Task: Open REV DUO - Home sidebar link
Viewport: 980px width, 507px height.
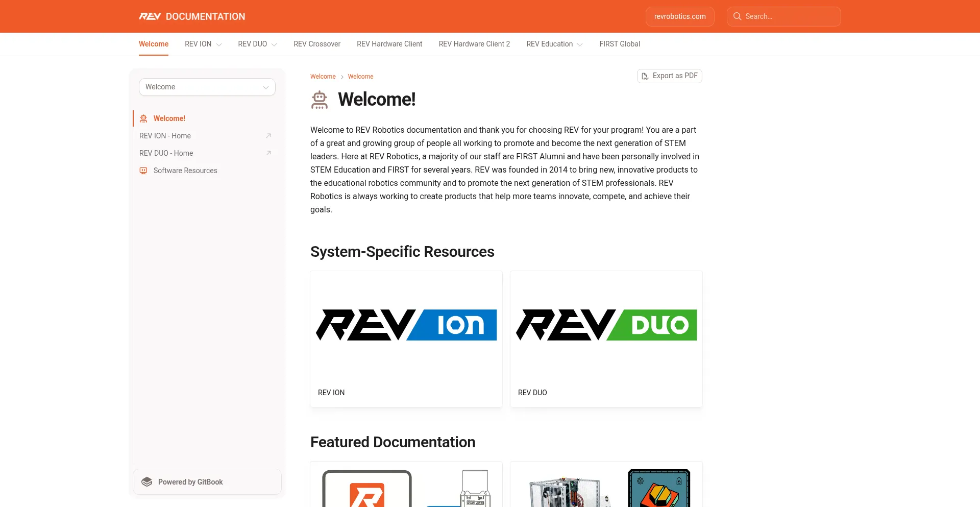Action: tap(204, 153)
